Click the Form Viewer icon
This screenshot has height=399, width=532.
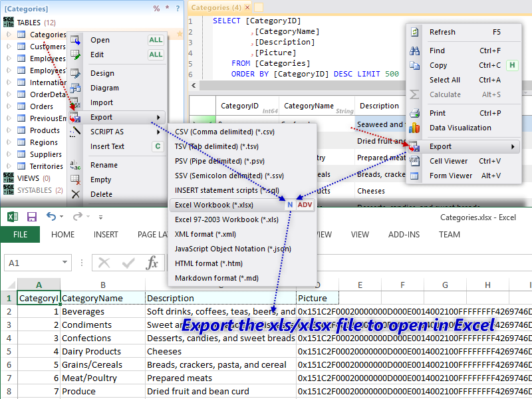click(414, 176)
